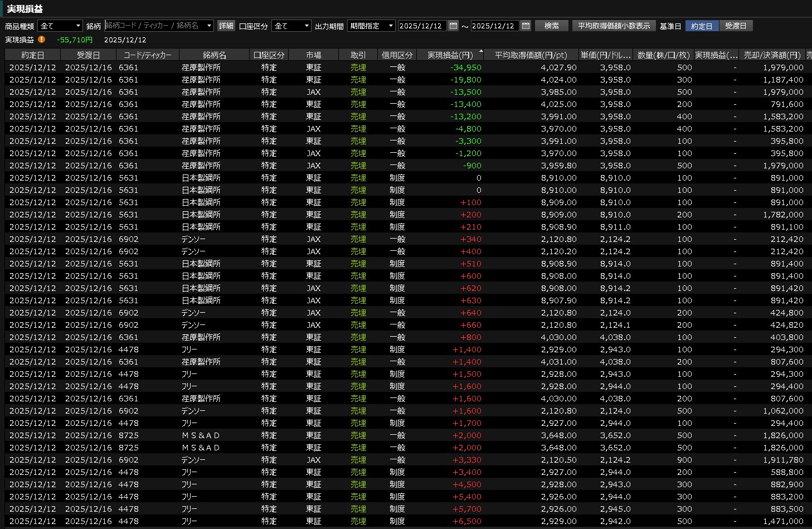The image size is (812, 529).
Task: Select 約定日 as the base date
Action: (x=702, y=26)
